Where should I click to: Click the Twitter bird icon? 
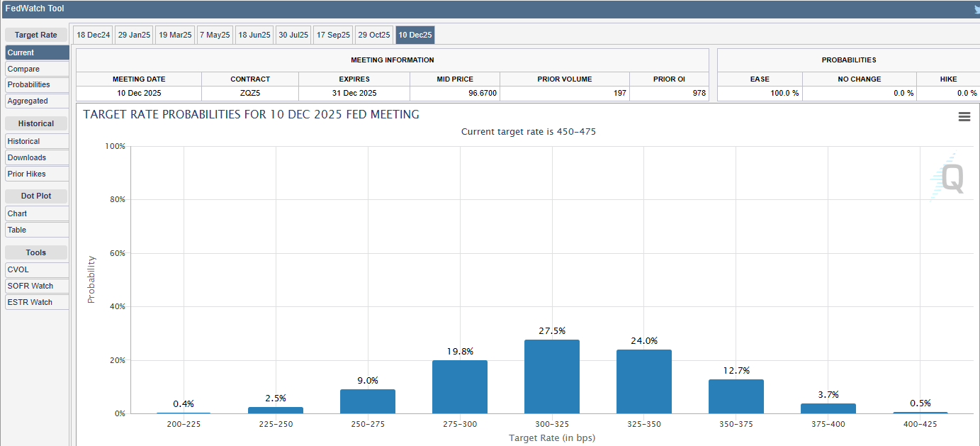click(x=975, y=9)
